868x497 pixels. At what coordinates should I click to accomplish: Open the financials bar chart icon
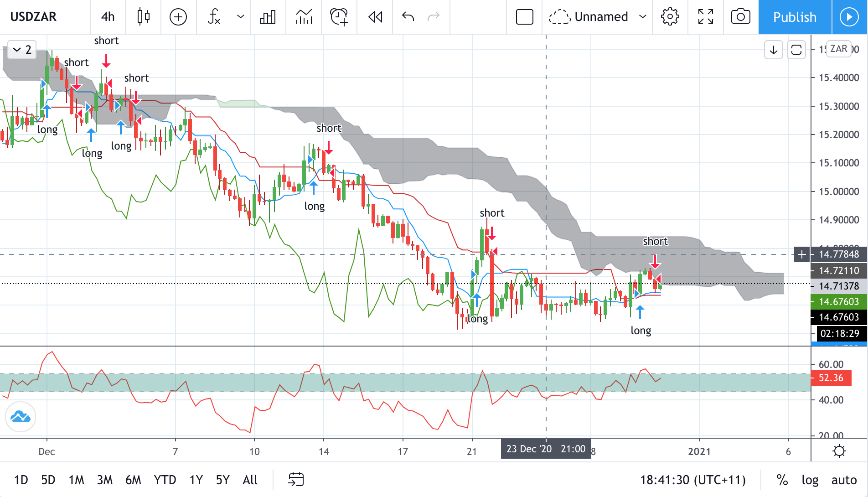point(268,17)
